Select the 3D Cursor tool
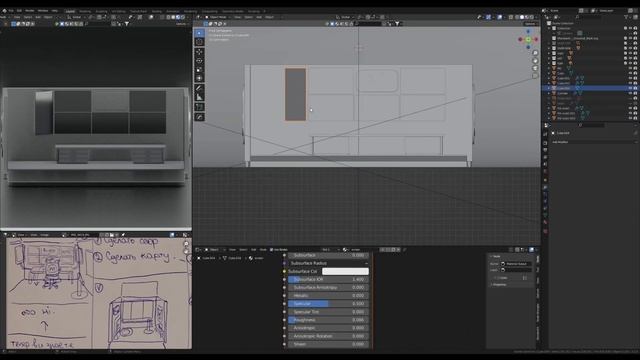This screenshot has width=640, height=360. point(199,42)
